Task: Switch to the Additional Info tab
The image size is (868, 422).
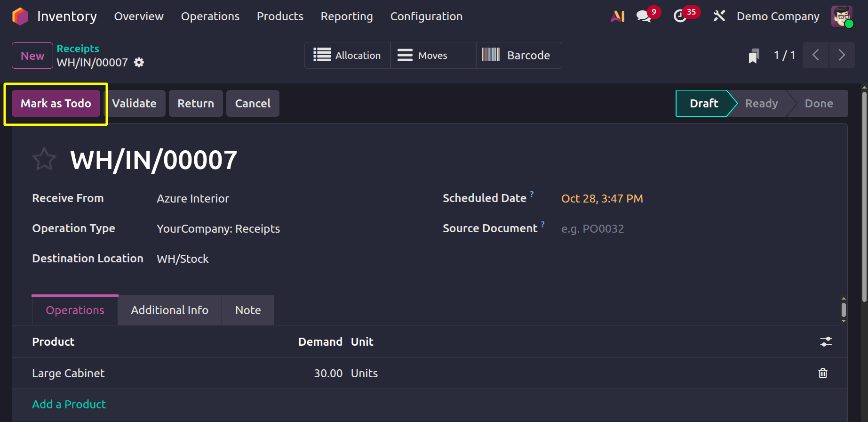Action: click(x=169, y=310)
